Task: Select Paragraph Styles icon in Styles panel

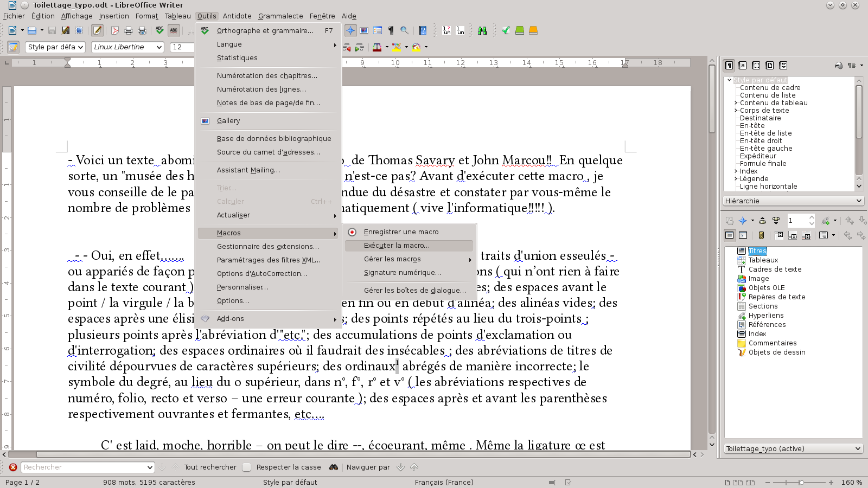Action: click(x=729, y=66)
